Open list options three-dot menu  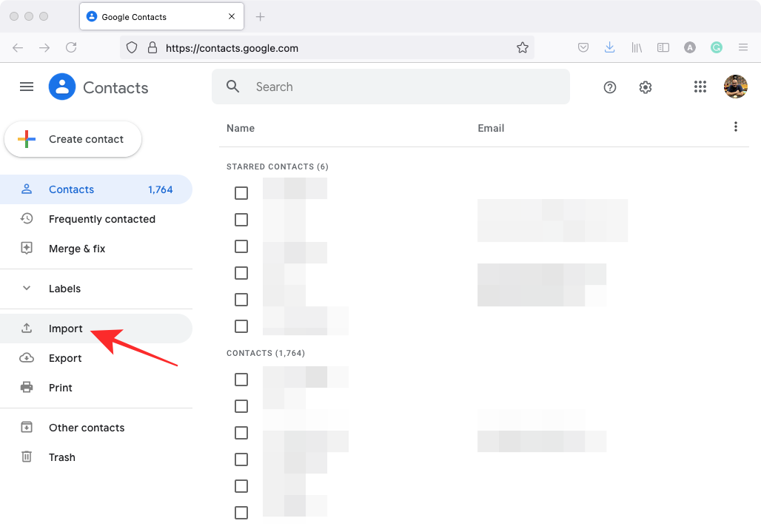click(735, 127)
